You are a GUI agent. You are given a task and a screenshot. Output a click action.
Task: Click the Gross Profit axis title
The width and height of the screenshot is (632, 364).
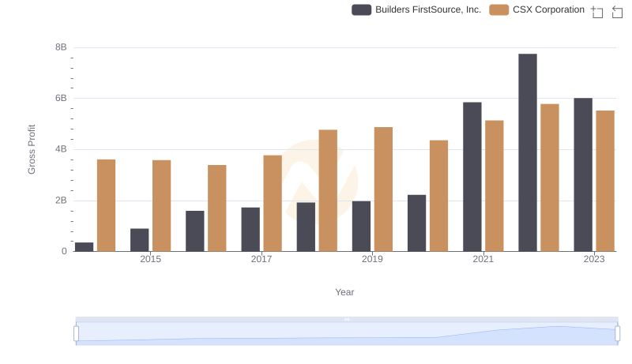(x=32, y=149)
